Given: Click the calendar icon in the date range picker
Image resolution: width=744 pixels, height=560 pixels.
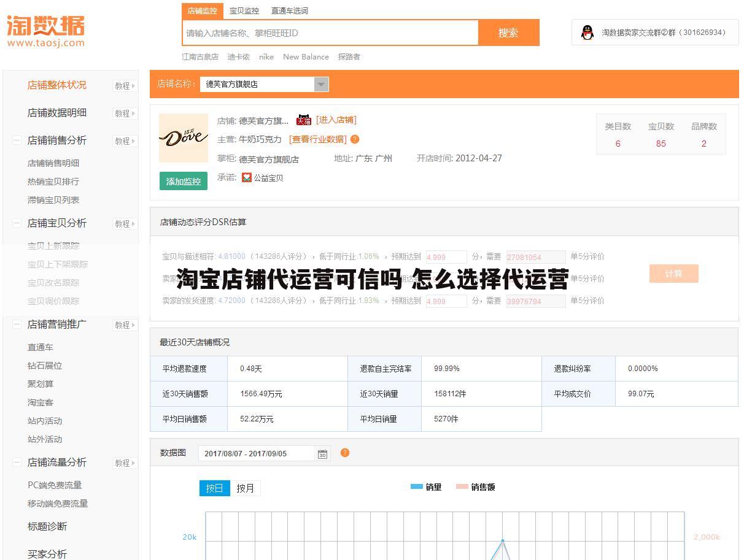Looking at the screenshot, I should coord(322,453).
